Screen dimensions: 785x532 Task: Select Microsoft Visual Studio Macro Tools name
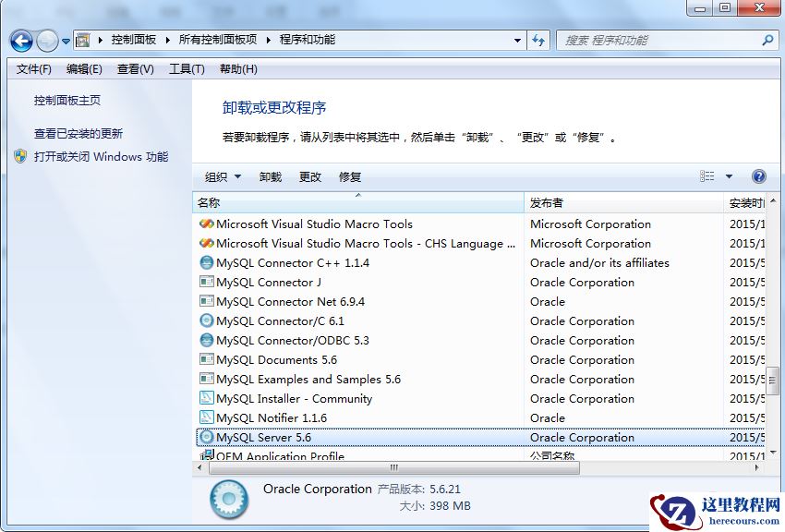coord(314,224)
